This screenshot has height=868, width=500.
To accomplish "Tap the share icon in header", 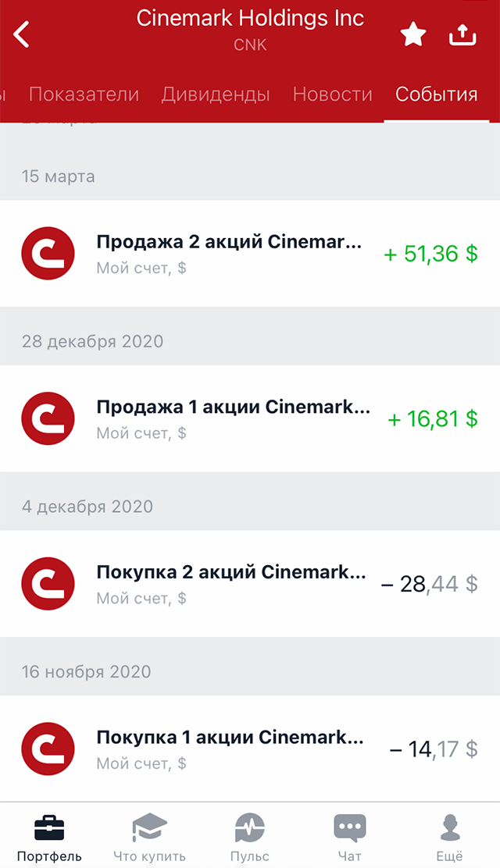I will [462, 34].
